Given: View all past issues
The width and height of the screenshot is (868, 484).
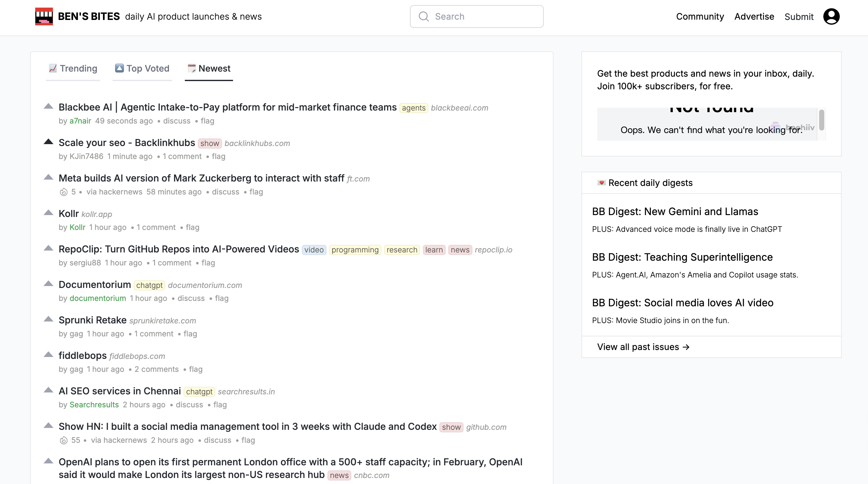Looking at the screenshot, I should point(643,347).
